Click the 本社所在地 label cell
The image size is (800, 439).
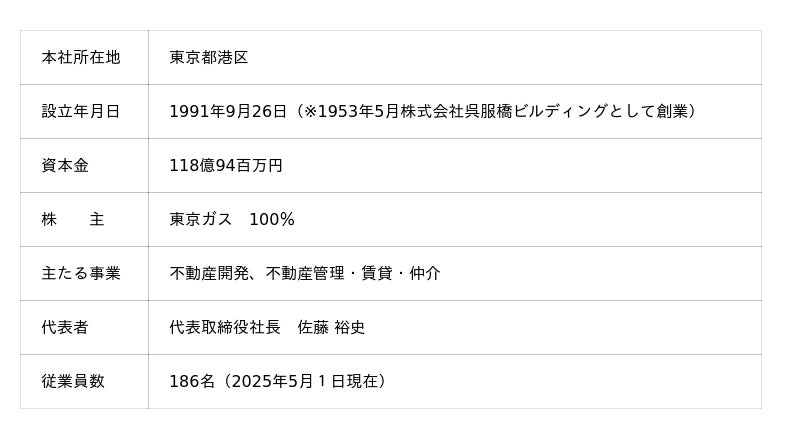81,58
